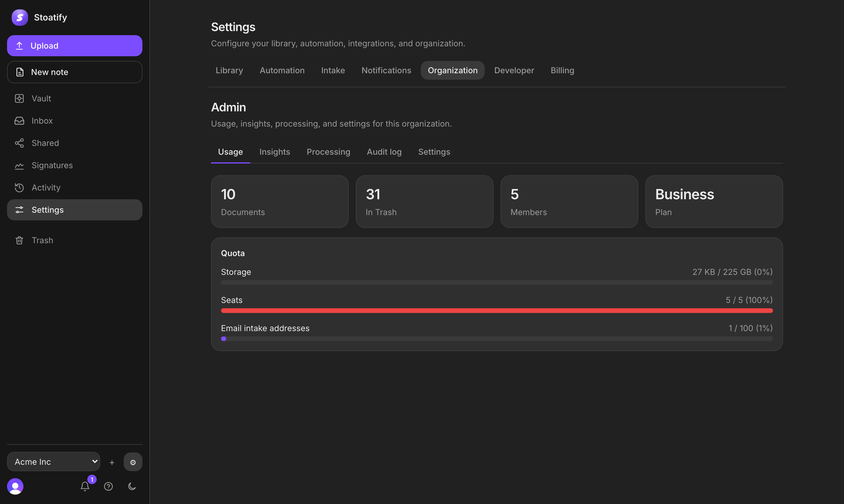Open the user avatar profile
This screenshot has height=504, width=844.
point(15,486)
